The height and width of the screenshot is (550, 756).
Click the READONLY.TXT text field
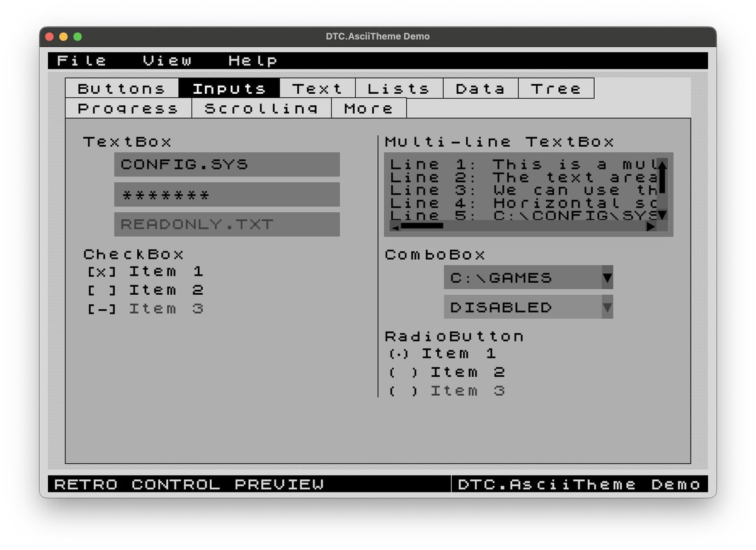tap(227, 224)
